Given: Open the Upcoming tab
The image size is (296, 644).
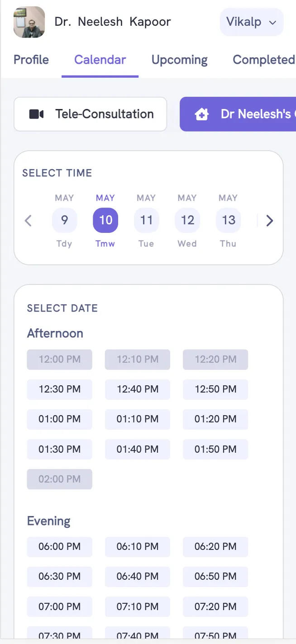Looking at the screenshot, I should coord(179,60).
